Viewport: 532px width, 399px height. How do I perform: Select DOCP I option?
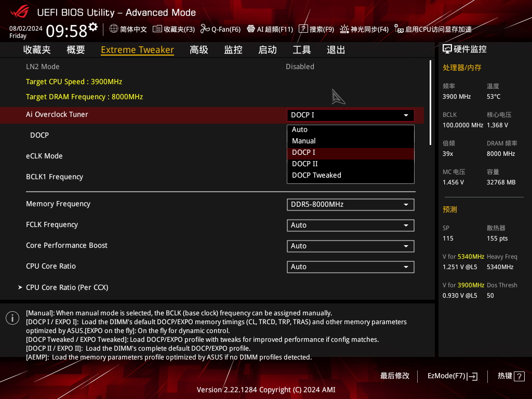(351, 152)
